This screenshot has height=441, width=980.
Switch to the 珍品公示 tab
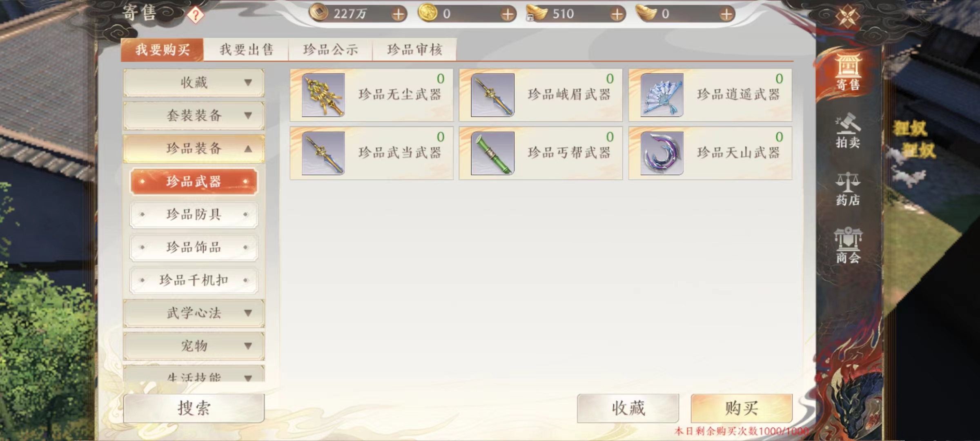click(330, 50)
